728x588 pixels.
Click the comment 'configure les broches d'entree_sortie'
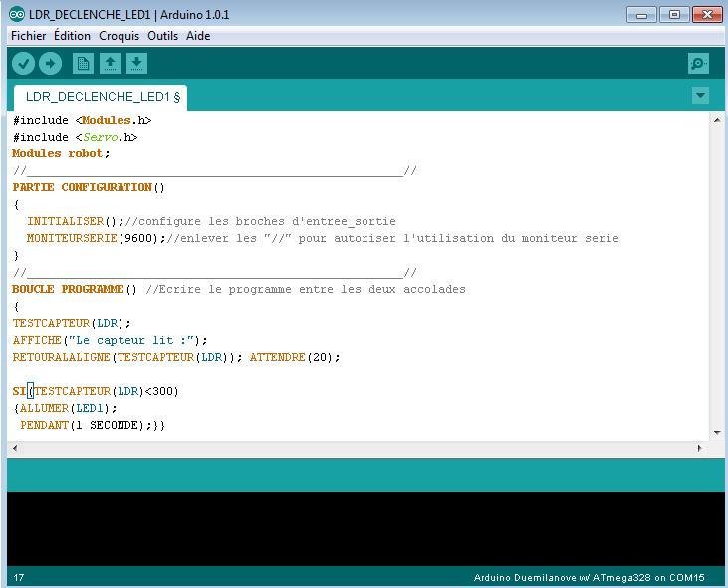[x=267, y=221]
